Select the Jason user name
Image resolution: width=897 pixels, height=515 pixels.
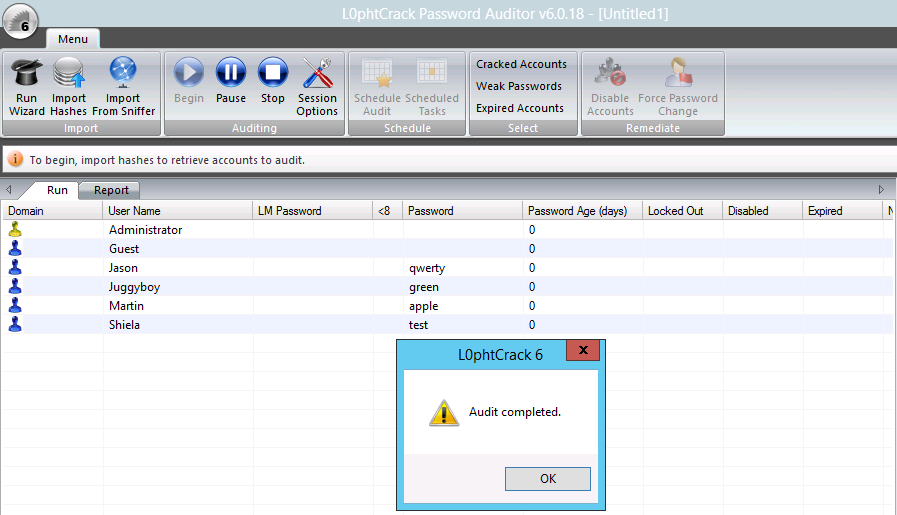pos(124,268)
